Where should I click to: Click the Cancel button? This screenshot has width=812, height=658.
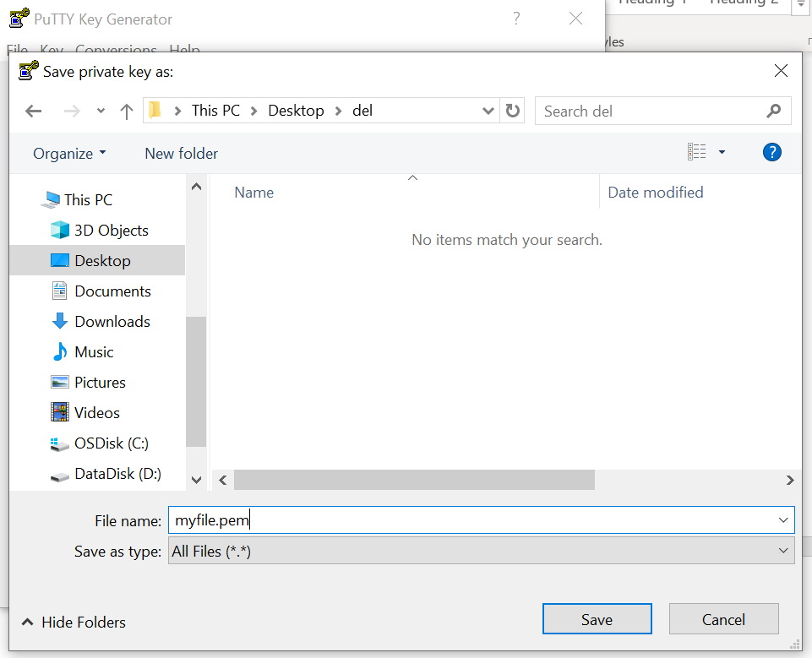[x=723, y=619]
